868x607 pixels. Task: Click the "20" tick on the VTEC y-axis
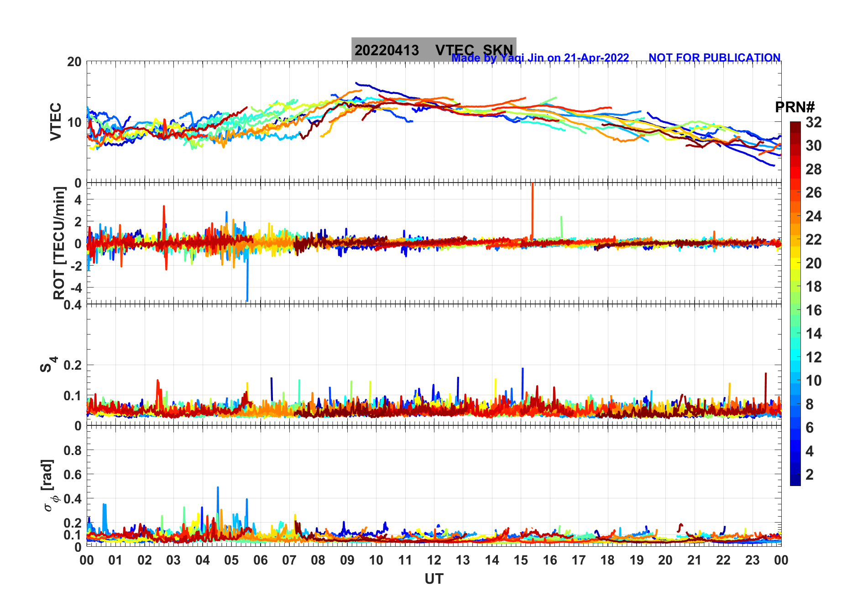point(74,62)
